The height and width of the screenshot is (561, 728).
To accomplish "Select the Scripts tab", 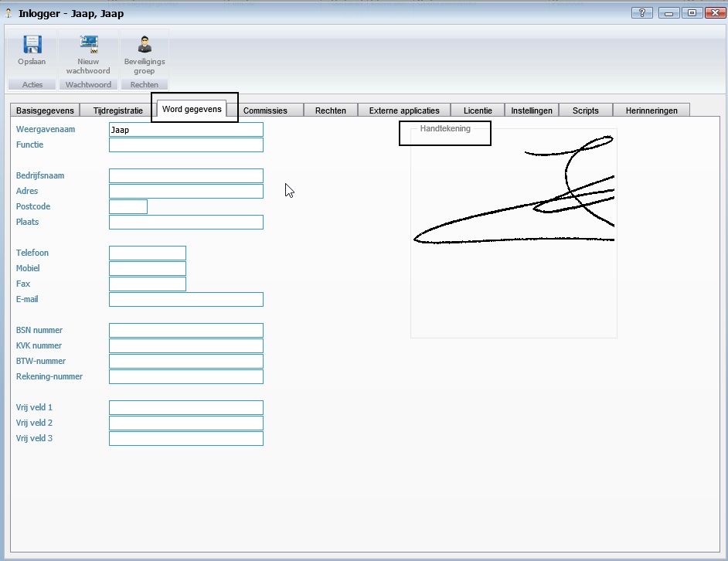I will coord(585,110).
